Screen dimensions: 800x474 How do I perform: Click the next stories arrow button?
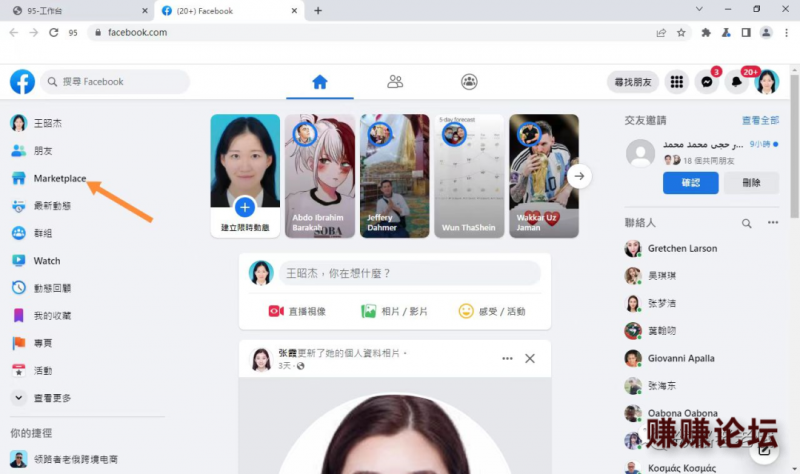[579, 176]
